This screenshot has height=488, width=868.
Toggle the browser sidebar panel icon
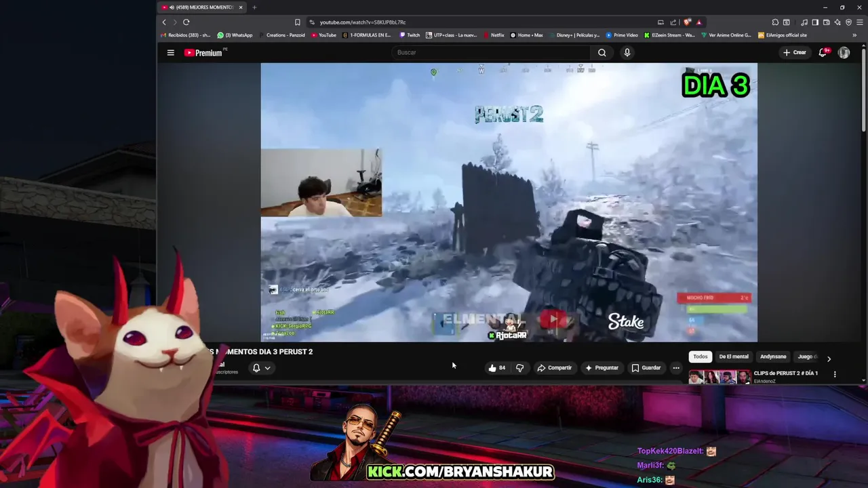815,22
